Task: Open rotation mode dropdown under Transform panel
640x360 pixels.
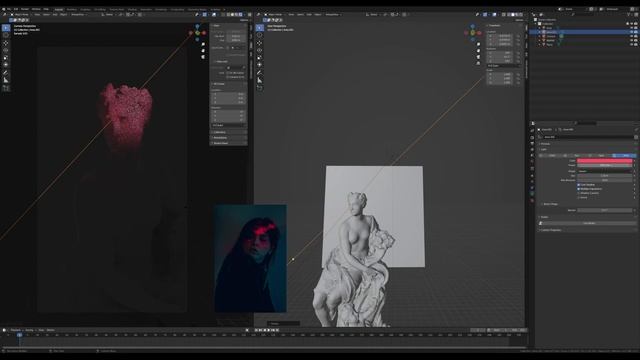Action: coord(503,66)
